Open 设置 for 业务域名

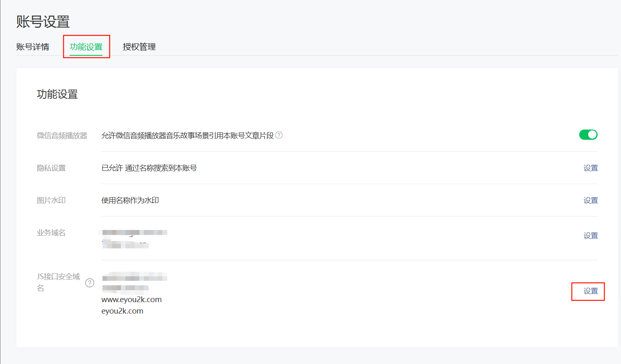[591, 236]
